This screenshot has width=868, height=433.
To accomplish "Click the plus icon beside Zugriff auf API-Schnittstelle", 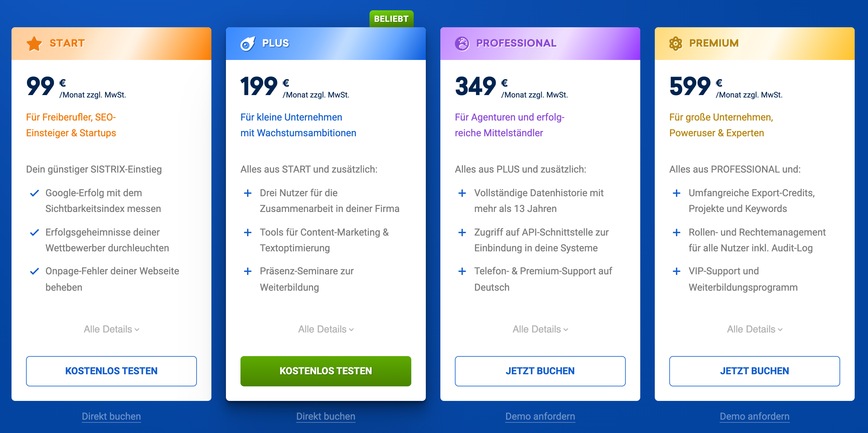I will (462, 233).
